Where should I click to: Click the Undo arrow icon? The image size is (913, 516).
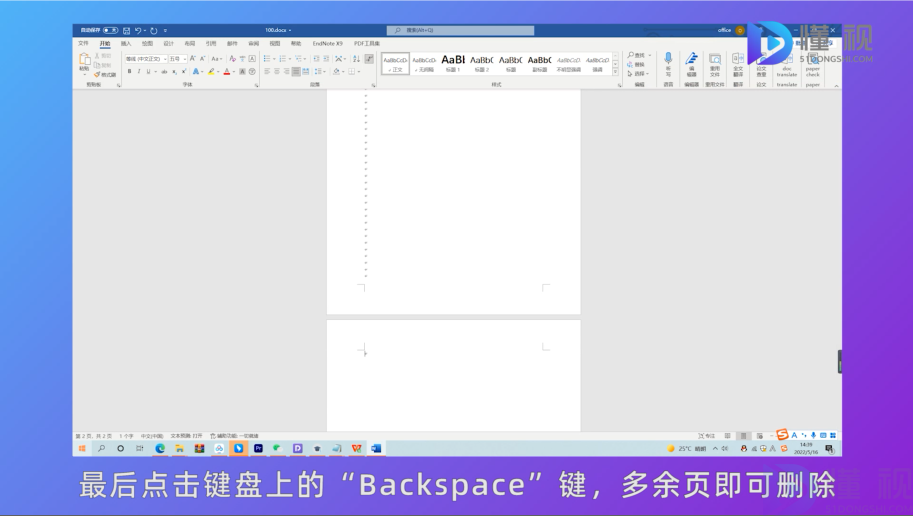pyautogui.click(x=137, y=30)
